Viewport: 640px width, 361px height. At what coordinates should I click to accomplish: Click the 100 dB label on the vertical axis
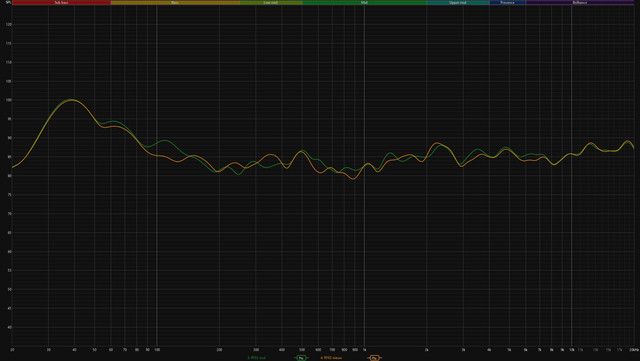[8, 100]
